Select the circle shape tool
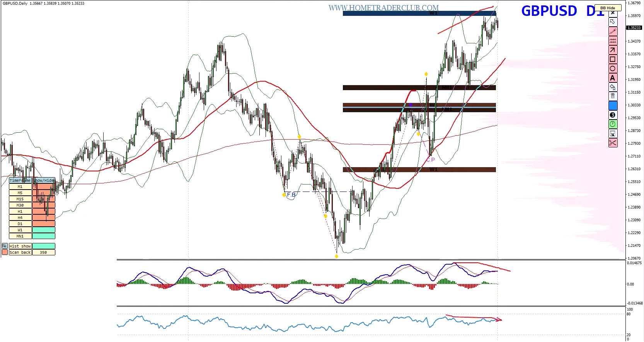The width and height of the screenshot is (644, 342). click(613, 68)
